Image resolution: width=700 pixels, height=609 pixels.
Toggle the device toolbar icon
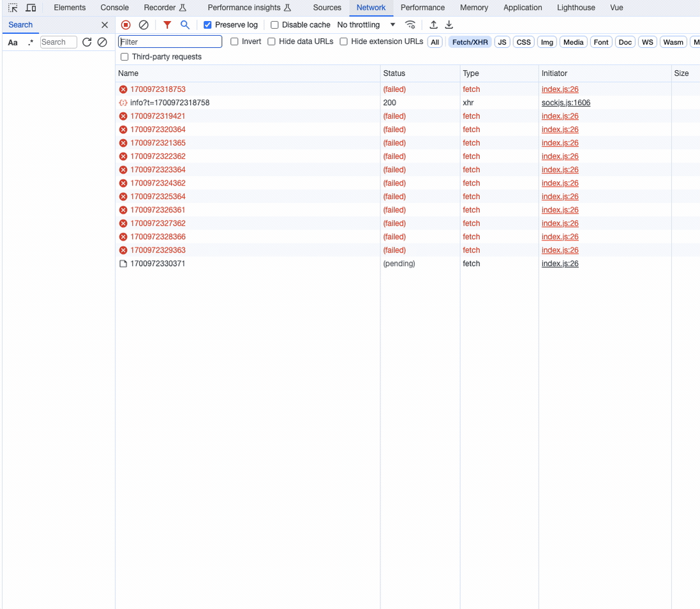[x=31, y=8]
